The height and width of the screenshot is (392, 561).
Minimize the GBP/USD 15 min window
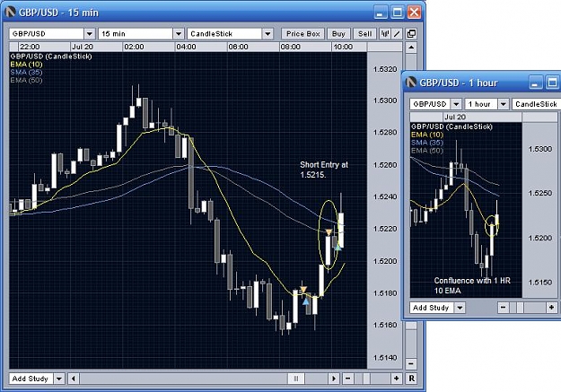[x=381, y=13]
